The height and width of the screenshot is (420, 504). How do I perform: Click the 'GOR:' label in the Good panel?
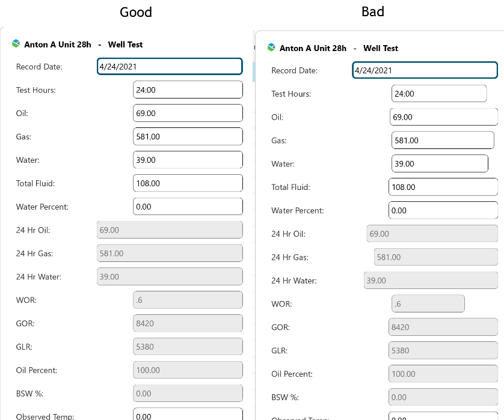click(25, 323)
